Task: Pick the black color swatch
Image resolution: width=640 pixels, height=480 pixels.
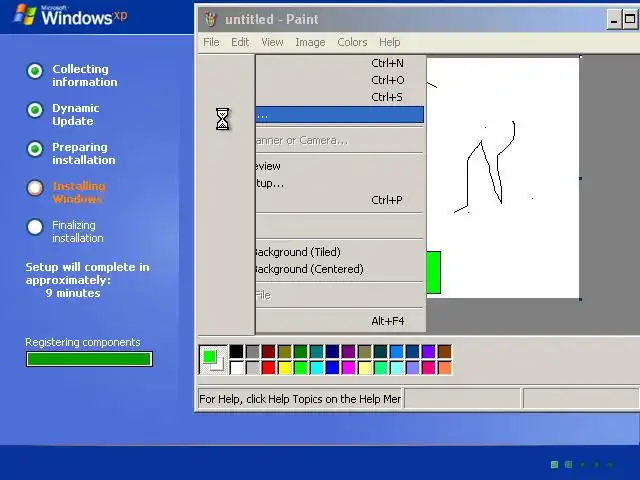Action: pyautogui.click(x=236, y=351)
